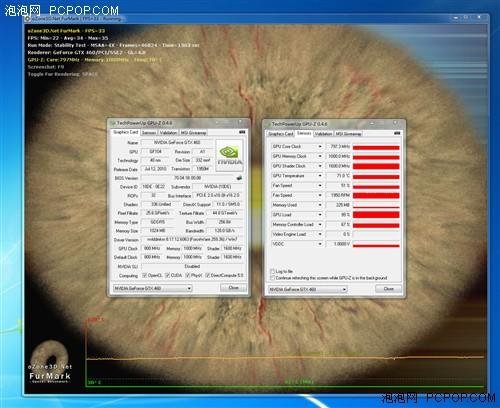
Task: Click the camera screenshot icon in left GPU-Z window
Action: (x=242, y=132)
